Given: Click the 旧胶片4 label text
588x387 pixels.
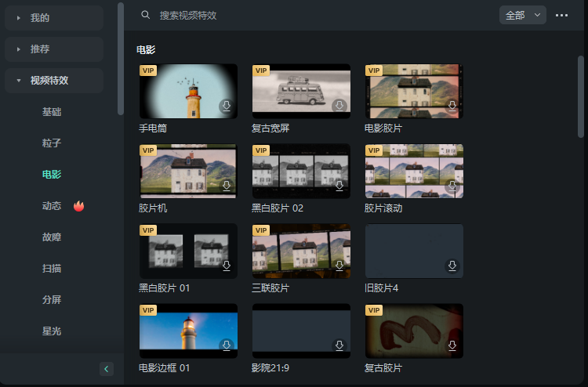Looking at the screenshot, I should [x=381, y=288].
